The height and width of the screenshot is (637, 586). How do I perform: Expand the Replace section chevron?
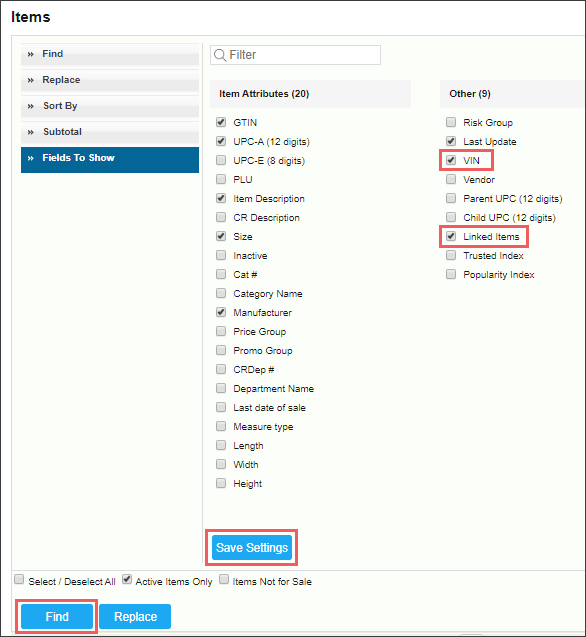coord(30,80)
